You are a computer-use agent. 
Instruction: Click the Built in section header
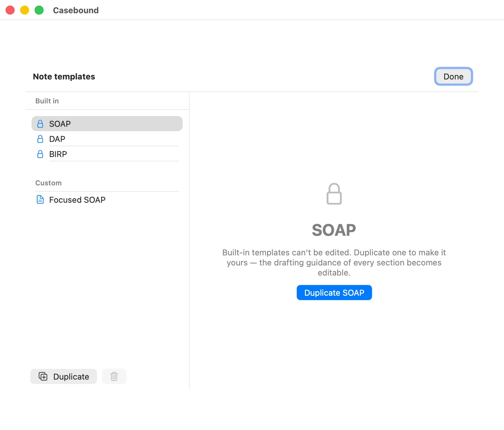click(47, 101)
